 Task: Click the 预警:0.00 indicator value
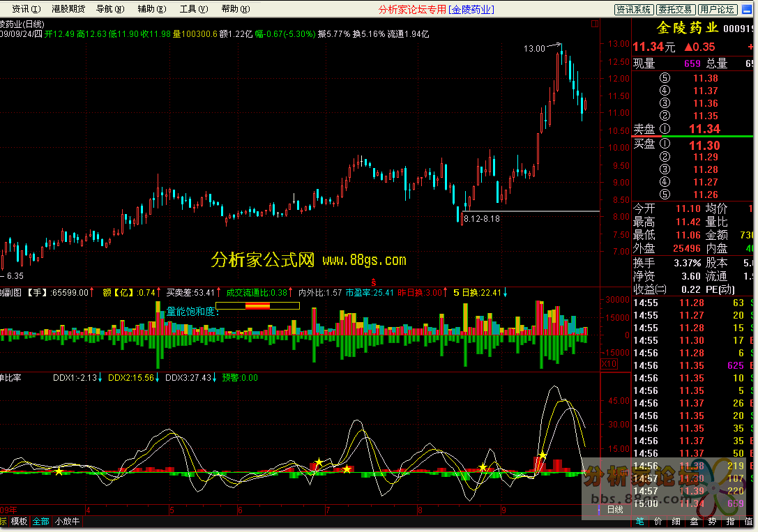click(240, 378)
